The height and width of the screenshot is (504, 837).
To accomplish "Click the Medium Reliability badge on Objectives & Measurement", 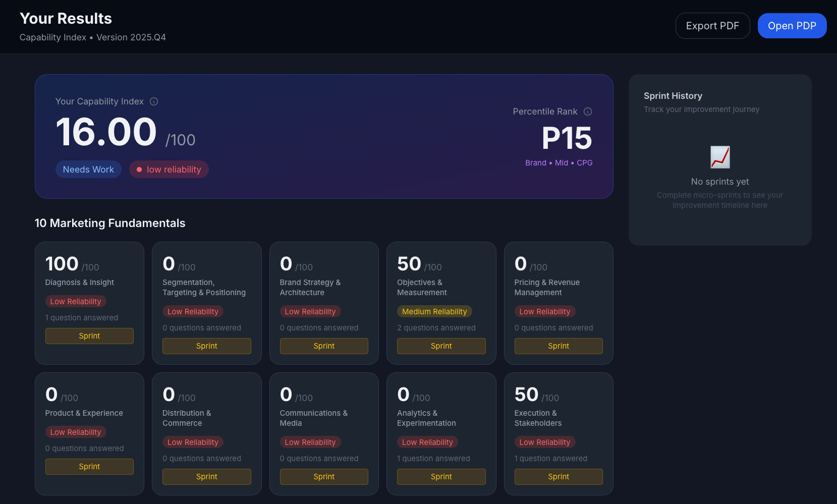I will point(434,311).
